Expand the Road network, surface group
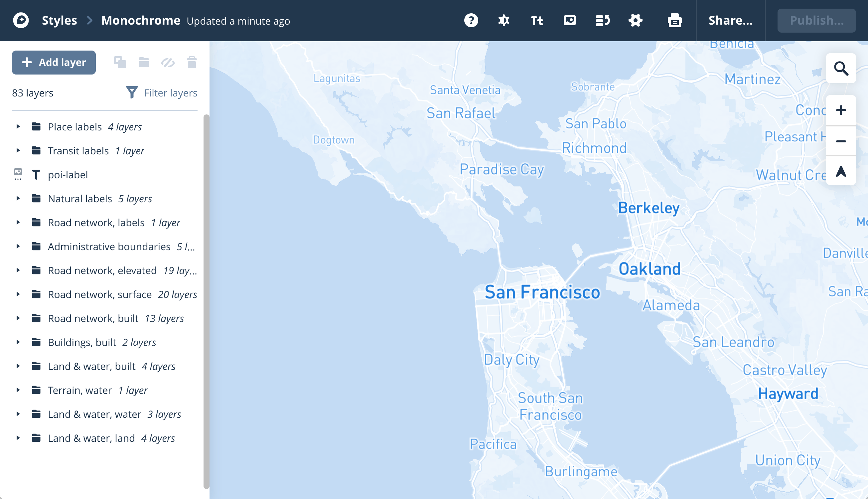The image size is (868, 499). [x=18, y=294]
